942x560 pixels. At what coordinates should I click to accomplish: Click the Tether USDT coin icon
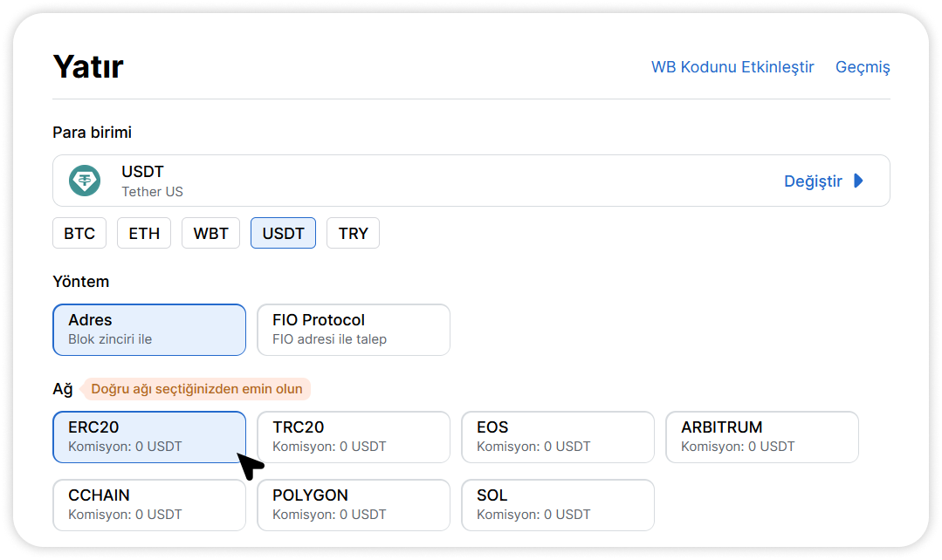tap(85, 181)
